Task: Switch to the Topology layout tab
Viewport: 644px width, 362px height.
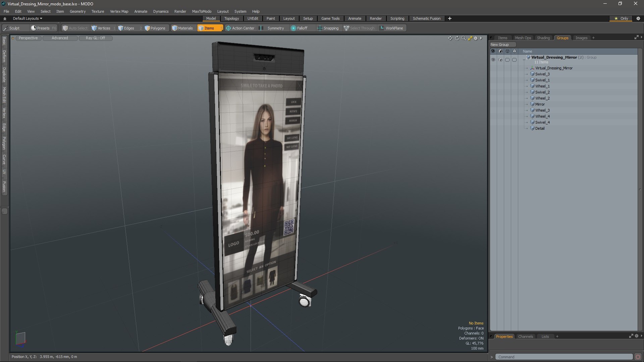Action: tap(231, 18)
